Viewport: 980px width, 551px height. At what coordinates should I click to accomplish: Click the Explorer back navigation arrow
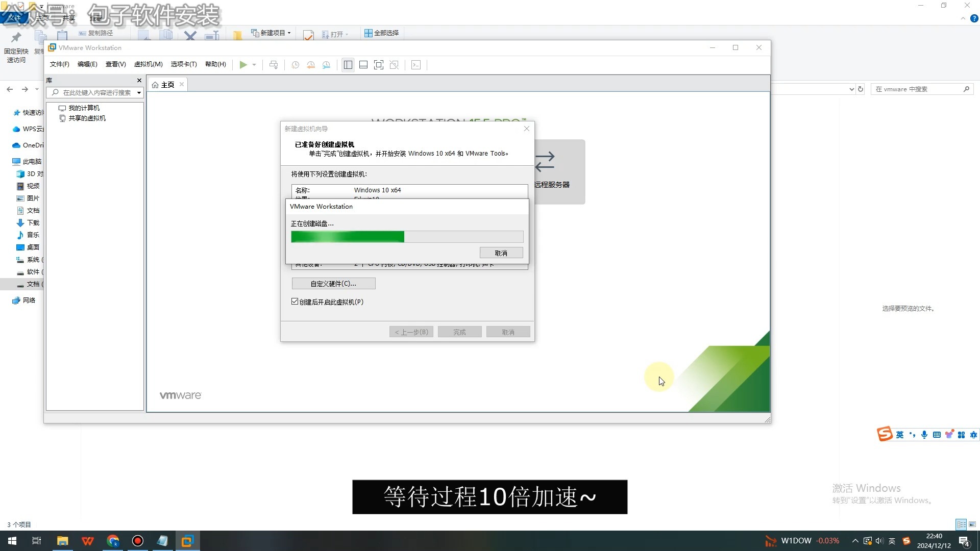pos(10,89)
